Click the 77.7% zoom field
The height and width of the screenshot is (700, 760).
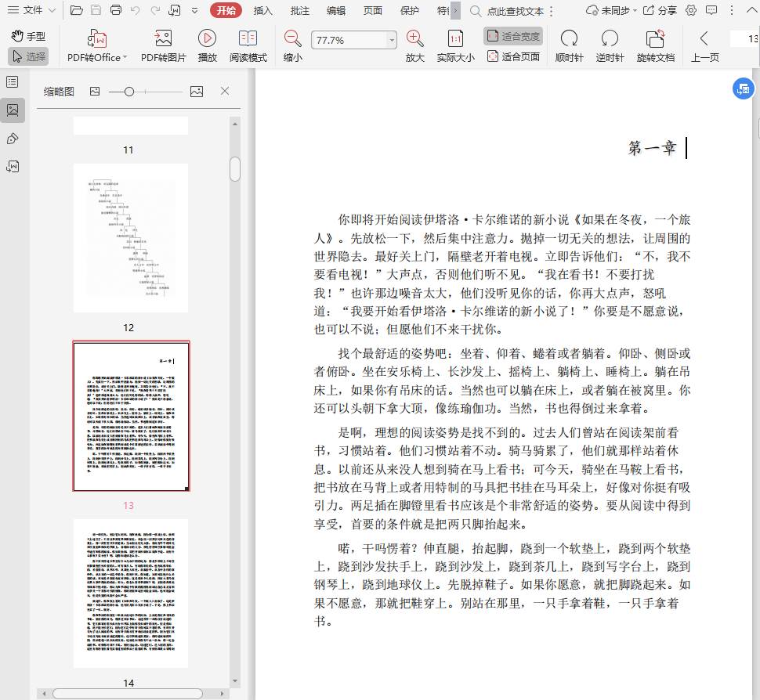349,40
